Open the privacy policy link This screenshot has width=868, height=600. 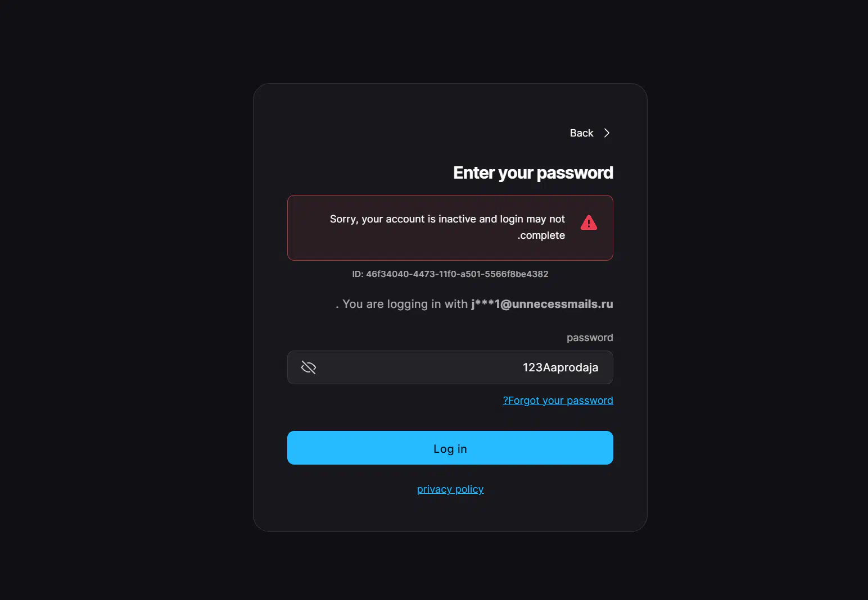(450, 489)
